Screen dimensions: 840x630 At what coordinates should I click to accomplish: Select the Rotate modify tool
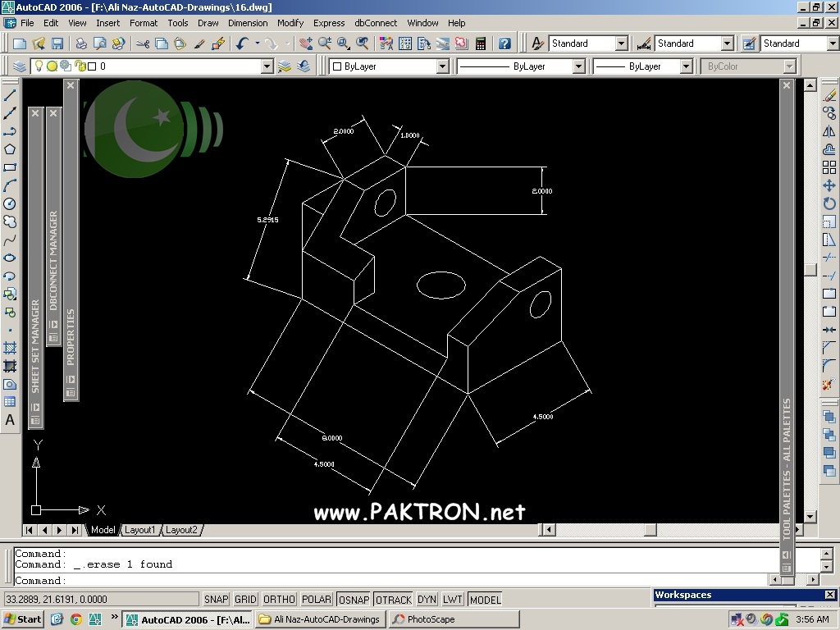click(x=829, y=203)
